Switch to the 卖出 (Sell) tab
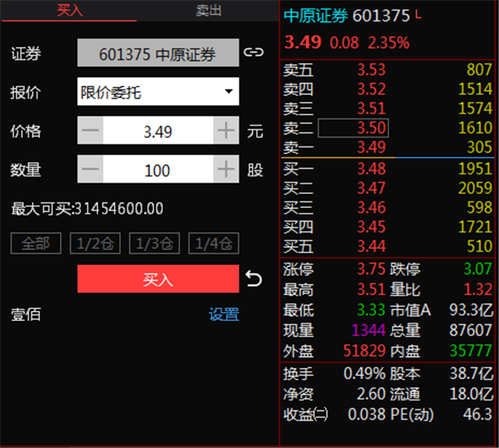The image size is (499, 448). (208, 10)
